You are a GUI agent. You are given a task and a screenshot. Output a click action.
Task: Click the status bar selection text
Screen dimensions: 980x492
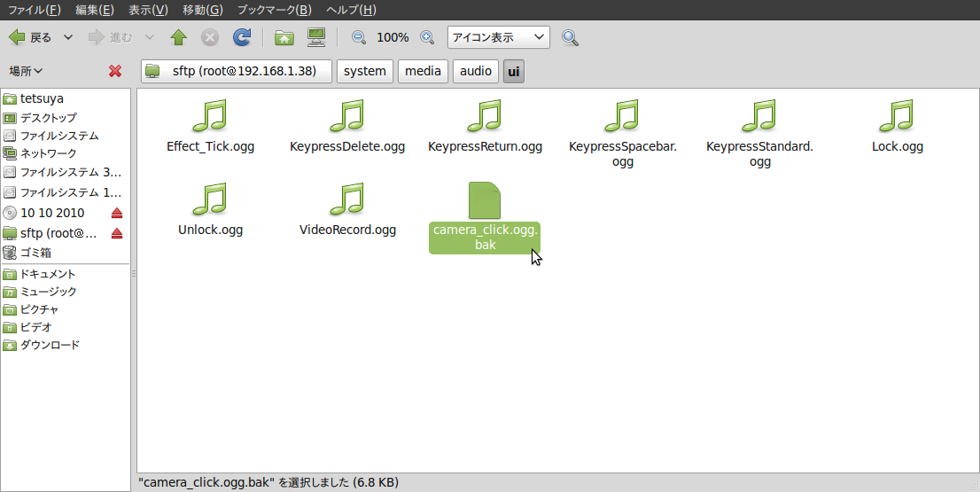[x=268, y=482]
